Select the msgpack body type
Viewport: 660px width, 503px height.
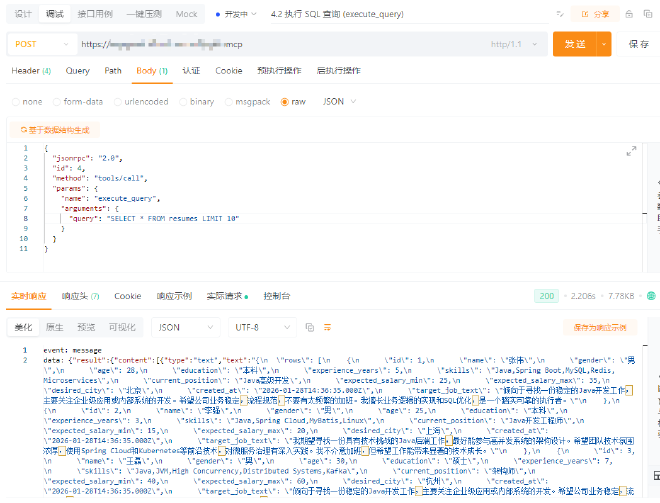[232, 101]
